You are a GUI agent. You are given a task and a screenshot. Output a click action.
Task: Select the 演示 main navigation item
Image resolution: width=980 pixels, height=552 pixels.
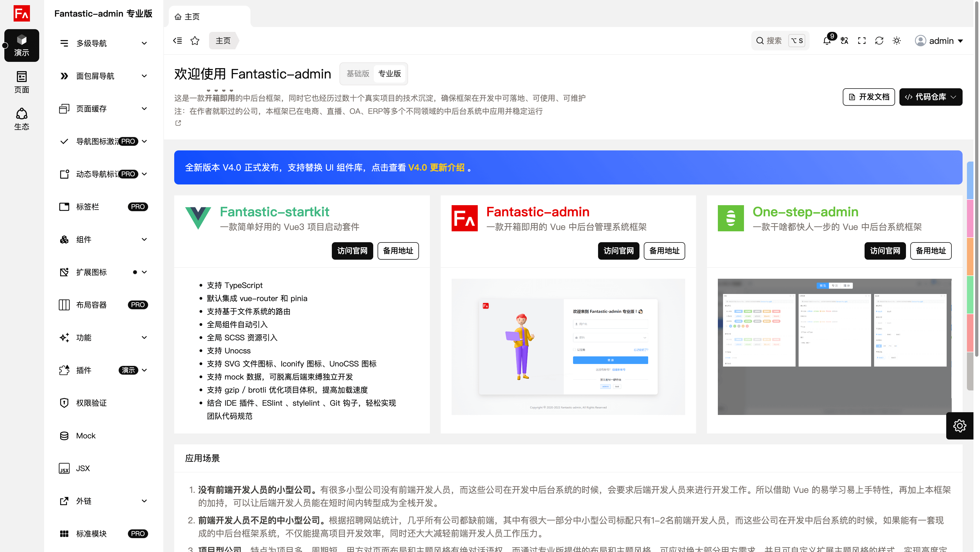[22, 45]
